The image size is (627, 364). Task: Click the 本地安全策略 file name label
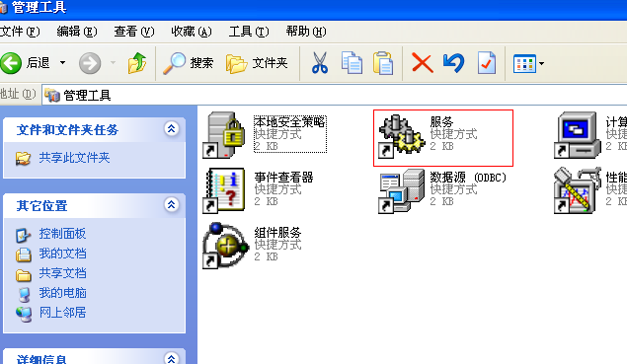pyautogui.click(x=290, y=121)
